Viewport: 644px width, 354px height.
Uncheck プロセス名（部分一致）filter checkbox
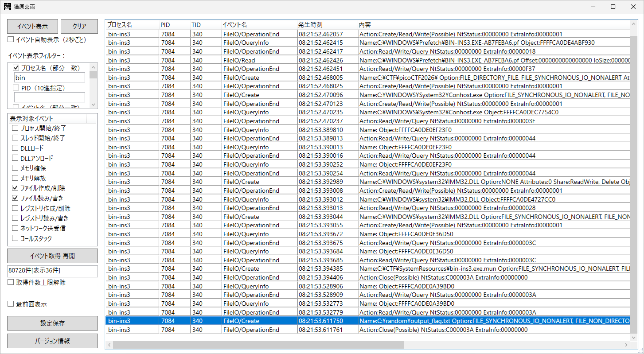click(x=16, y=68)
